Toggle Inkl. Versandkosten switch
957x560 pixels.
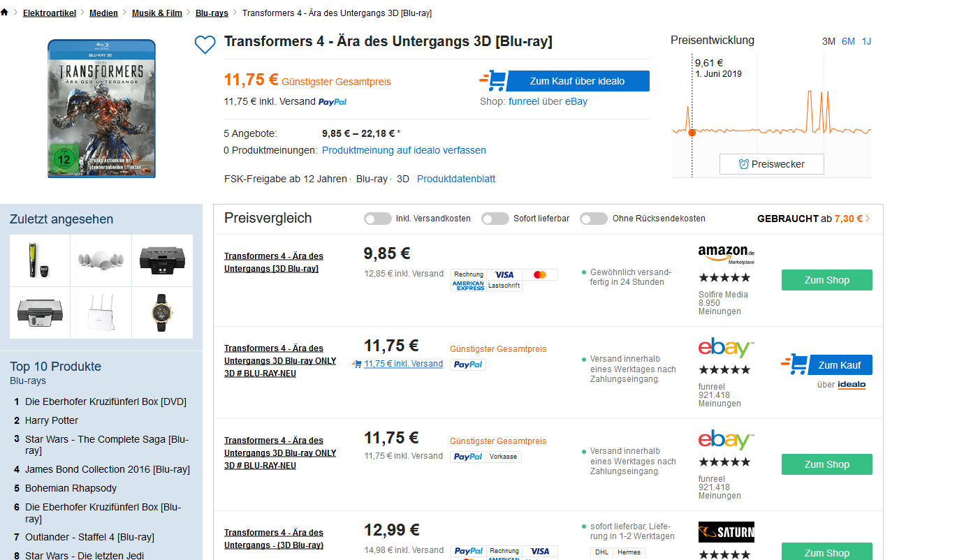click(x=378, y=219)
